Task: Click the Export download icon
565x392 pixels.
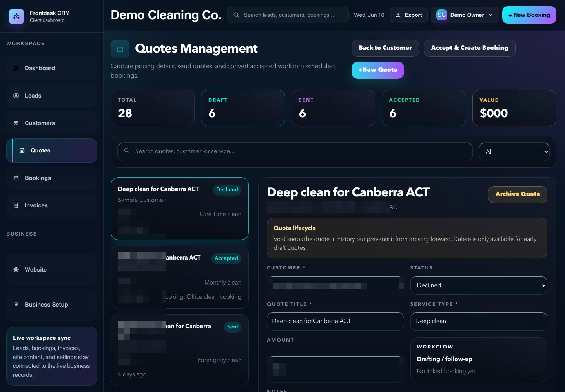Action: coord(398,15)
